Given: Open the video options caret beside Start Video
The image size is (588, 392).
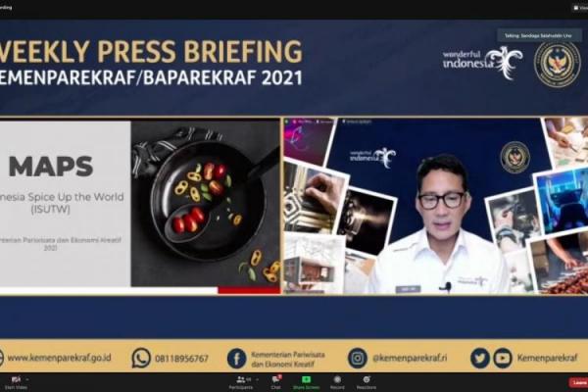Looking at the screenshot, I should pyautogui.click(x=26, y=378).
